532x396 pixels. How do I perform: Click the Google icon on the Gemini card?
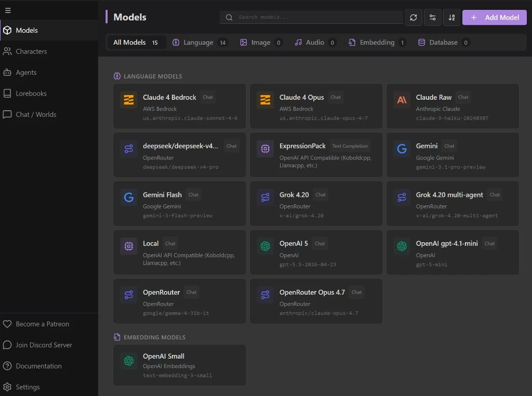(402, 149)
